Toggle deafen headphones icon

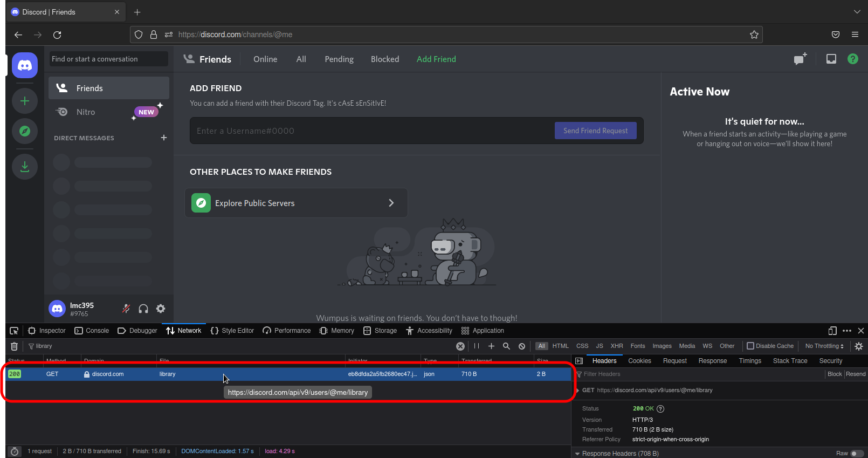(143, 309)
